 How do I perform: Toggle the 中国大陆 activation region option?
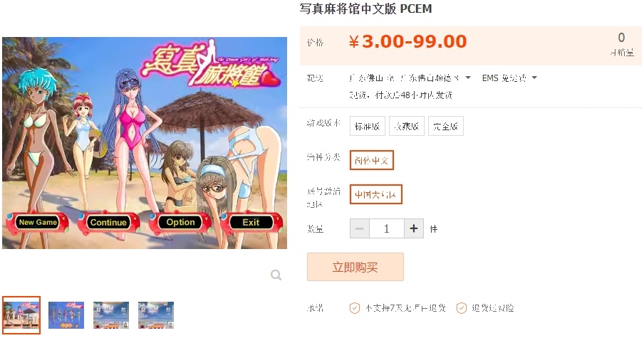376,194
